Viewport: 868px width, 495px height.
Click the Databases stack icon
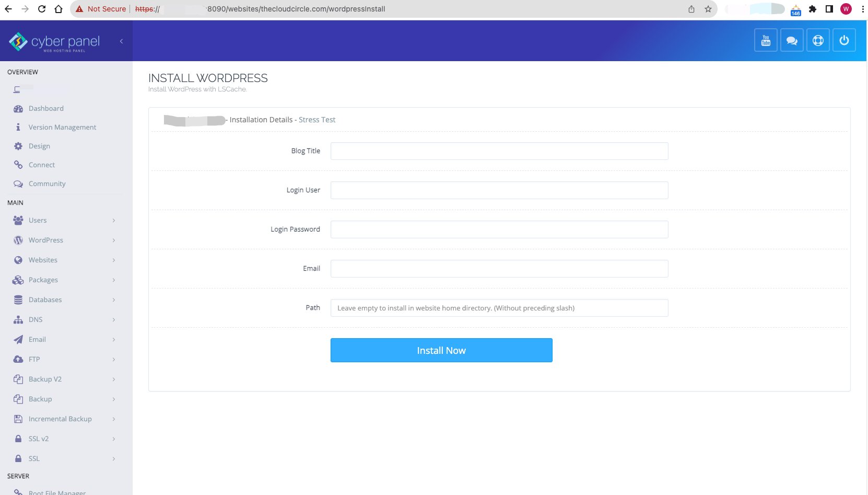(x=18, y=300)
